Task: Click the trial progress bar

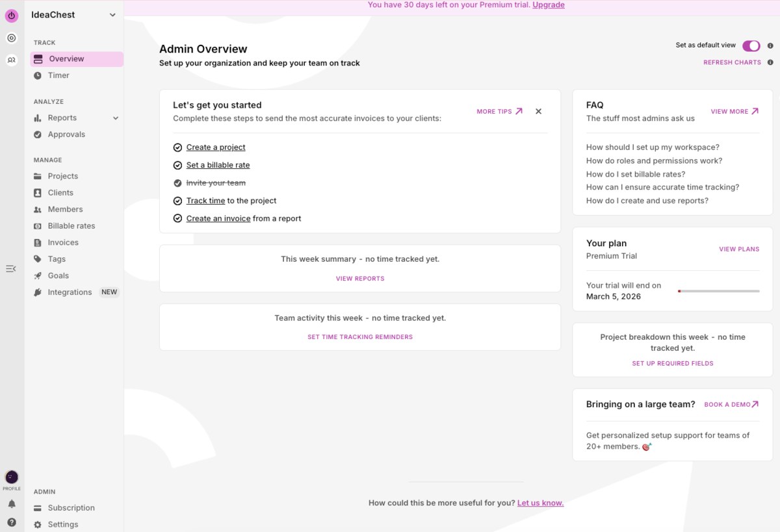Action: click(718, 292)
